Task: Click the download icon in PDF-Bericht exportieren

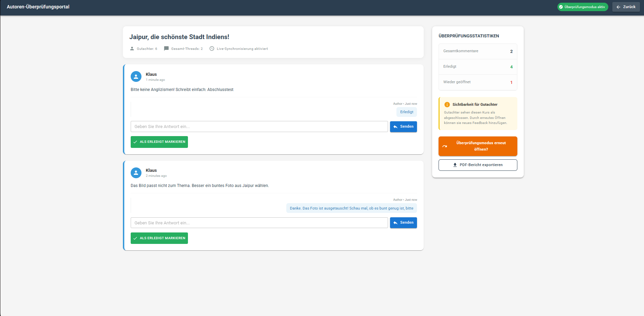Action: (455, 165)
